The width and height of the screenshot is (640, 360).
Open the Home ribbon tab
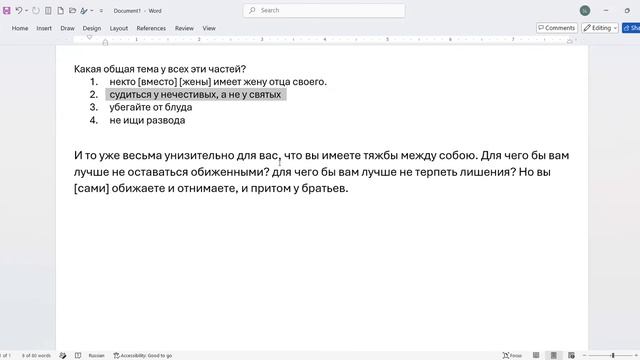coord(20,28)
